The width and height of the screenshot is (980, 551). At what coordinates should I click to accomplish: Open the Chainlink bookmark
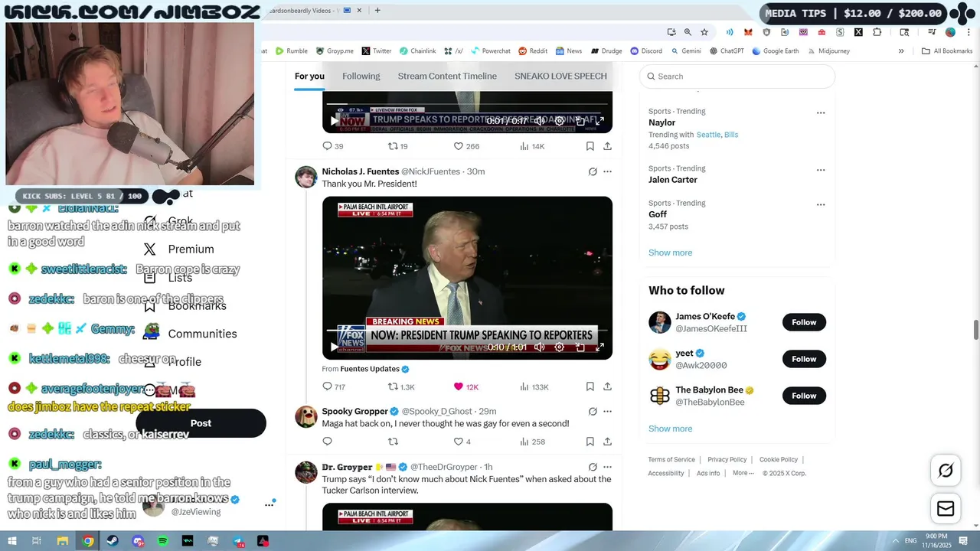(x=417, y=51)
